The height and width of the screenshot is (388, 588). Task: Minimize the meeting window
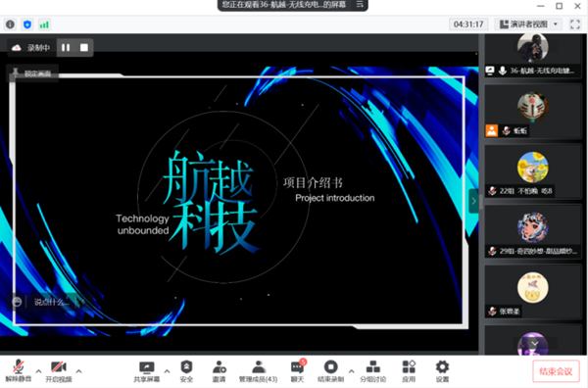[x=540, y=6]
